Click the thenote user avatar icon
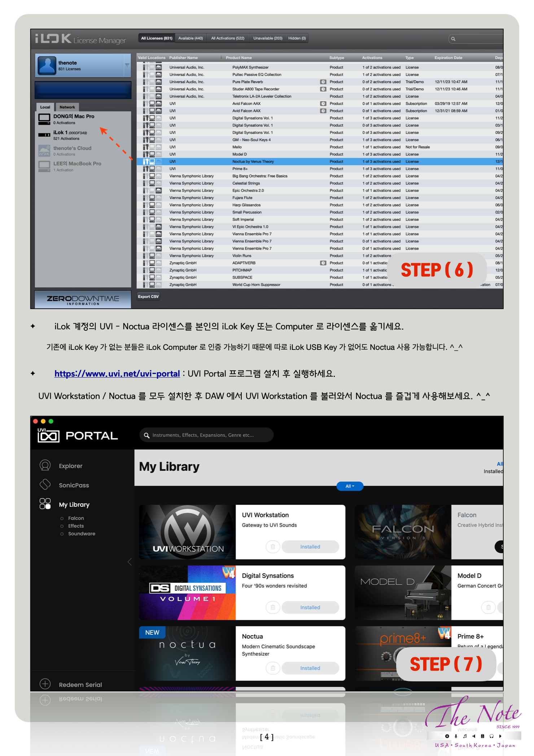 [x=47, y=65]
